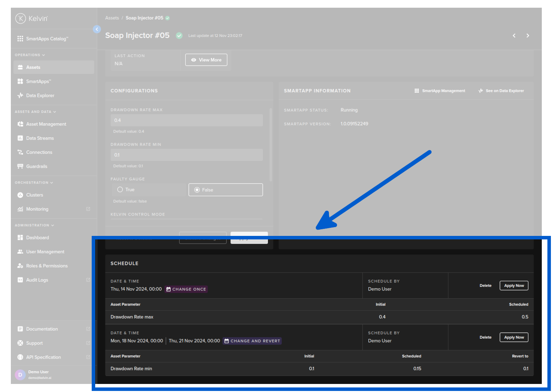Open SmartApps Catalog from the sidebar
The height and width of the screenshot is (392, 553).
[x=47, y=39]
